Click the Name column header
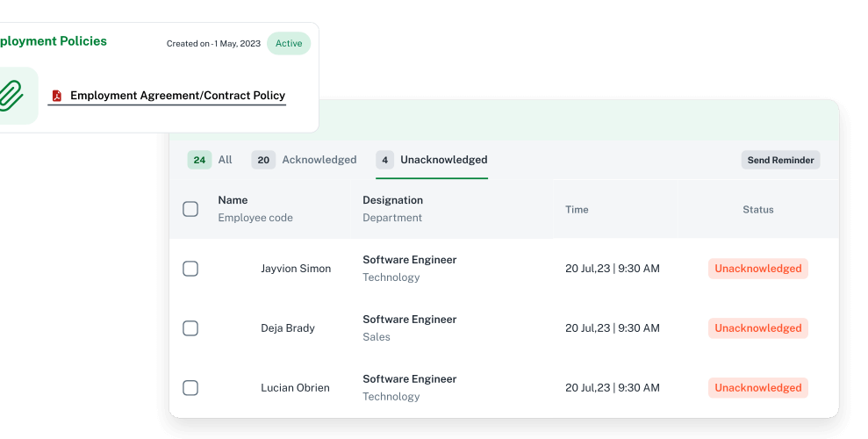 pos(233,200)
